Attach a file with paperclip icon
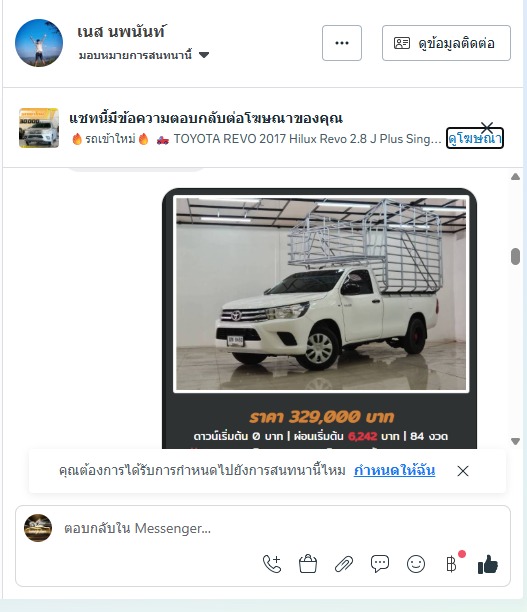This screenshot has width=527, height=612. tap(344, 564)
